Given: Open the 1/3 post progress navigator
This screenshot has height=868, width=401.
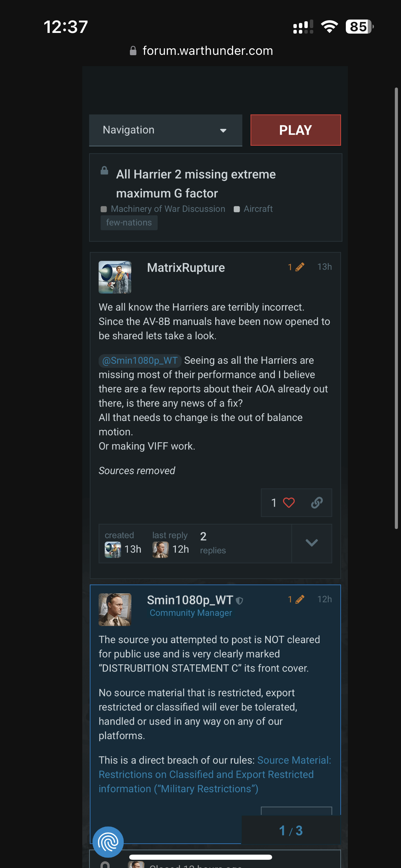Looking at the screenshot, I should tap(291, 830).
